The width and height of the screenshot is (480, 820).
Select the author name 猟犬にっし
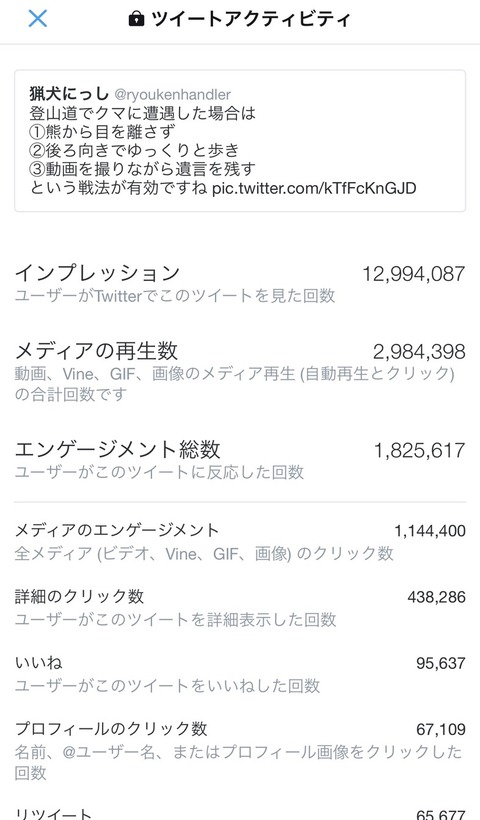coord(69,95)
